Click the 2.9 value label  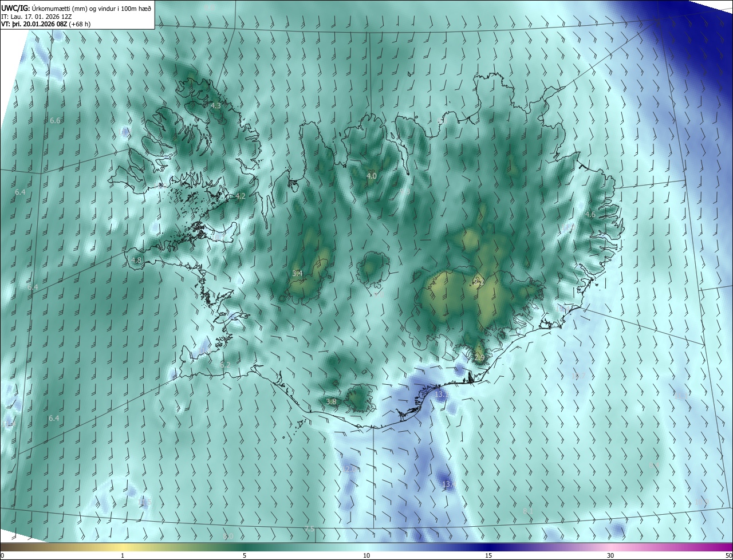479,358
